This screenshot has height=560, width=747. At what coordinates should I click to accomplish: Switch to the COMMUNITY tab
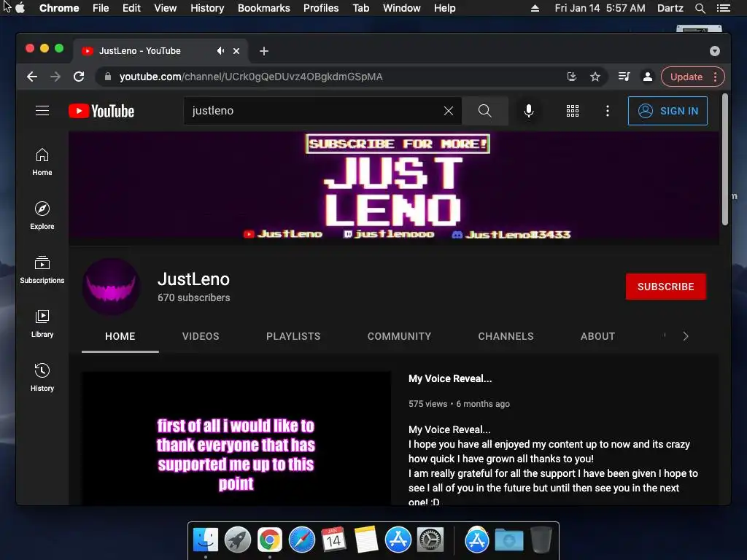point(399,336)
